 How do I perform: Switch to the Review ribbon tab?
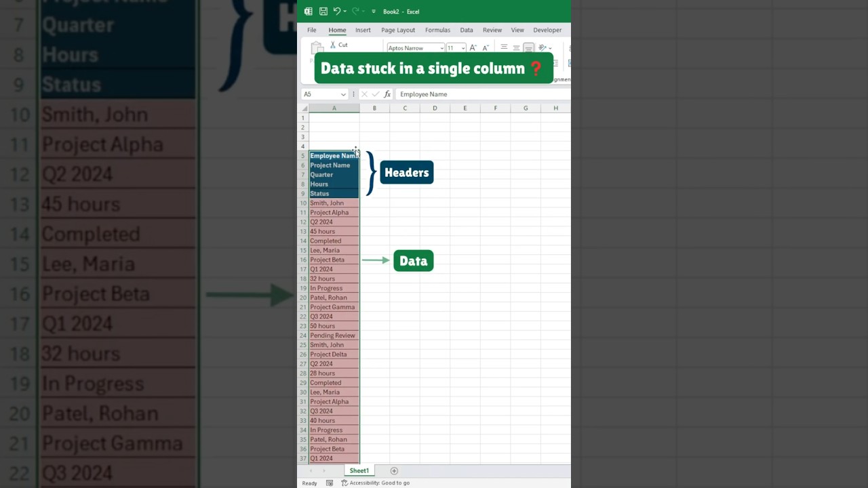tap(492, 30)
